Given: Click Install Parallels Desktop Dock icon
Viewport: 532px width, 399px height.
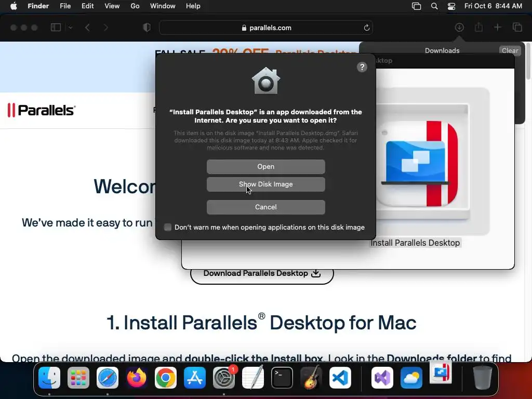Looking at the screenshot, I should tap(441, 372).
